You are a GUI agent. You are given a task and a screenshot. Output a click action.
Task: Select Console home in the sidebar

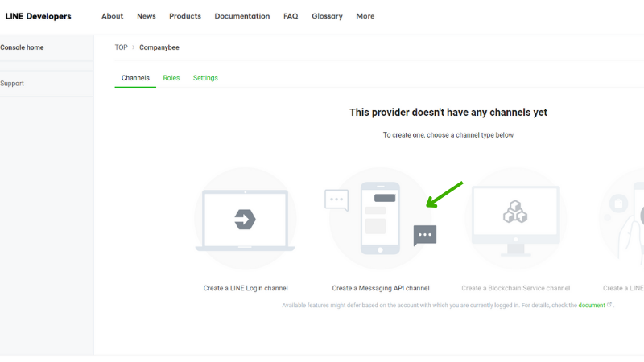click(22, 47)
